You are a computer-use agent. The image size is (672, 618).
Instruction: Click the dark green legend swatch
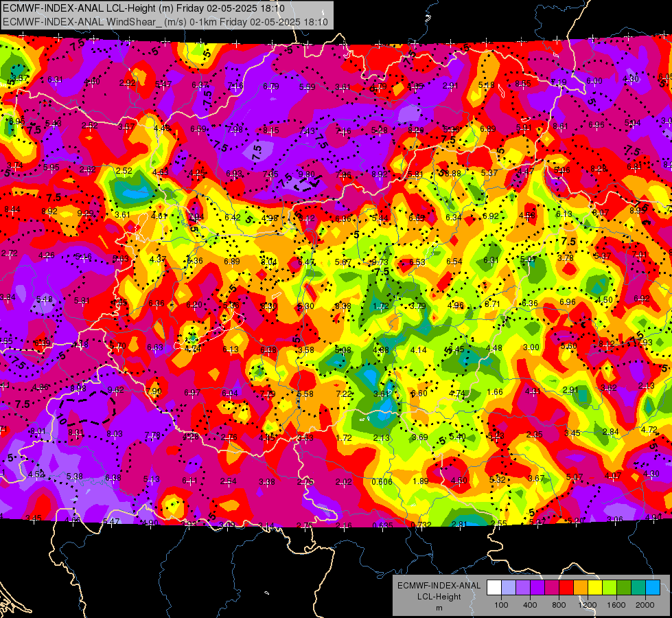coord(623,587)
